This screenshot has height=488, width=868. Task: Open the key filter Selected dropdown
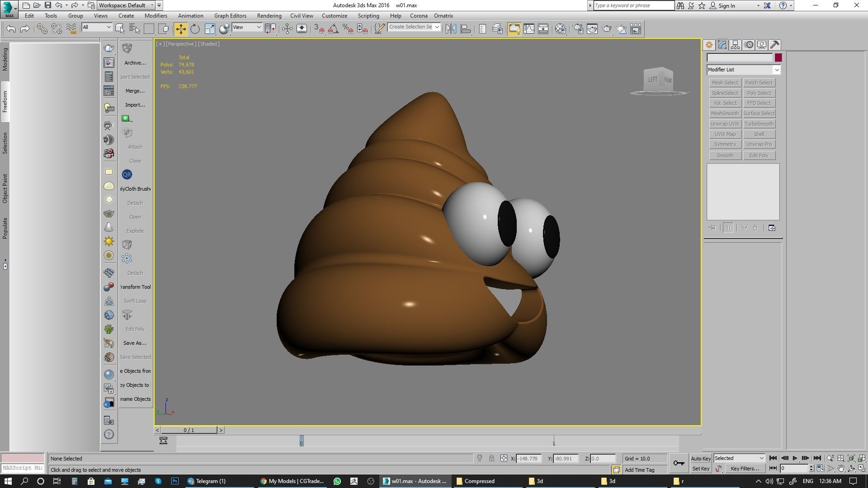click(739, 458)
